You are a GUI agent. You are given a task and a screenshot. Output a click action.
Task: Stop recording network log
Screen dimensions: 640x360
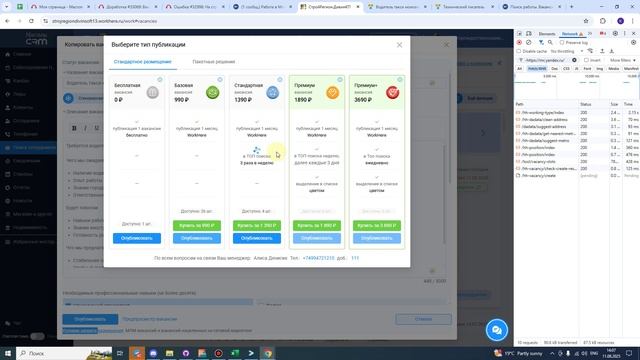click(519, 42)
